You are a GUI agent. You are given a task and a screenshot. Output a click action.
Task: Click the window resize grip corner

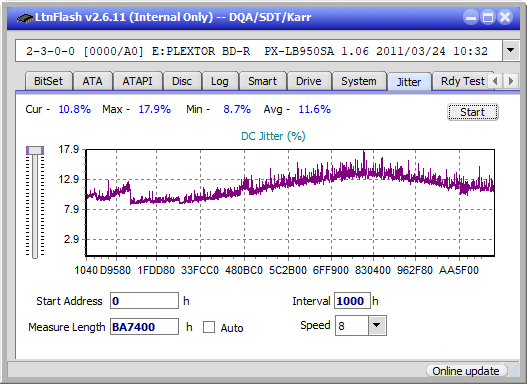[514, 371]
